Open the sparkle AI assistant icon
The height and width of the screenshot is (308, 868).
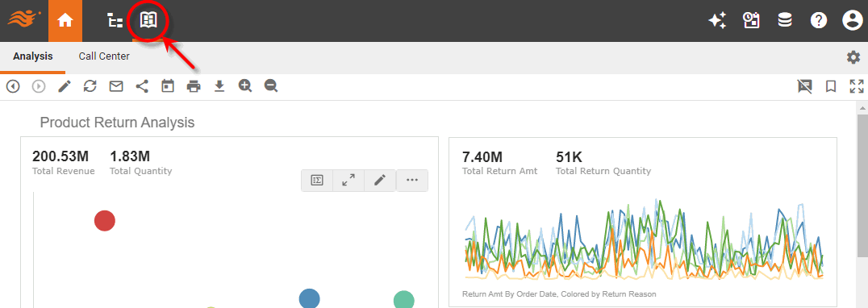717,21
